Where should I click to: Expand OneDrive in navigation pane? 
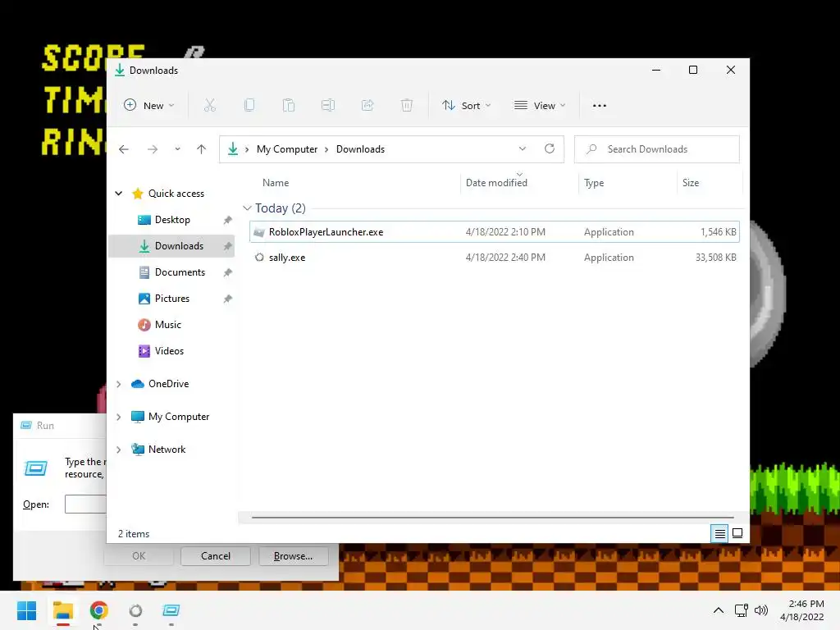(x=119, y=384)
